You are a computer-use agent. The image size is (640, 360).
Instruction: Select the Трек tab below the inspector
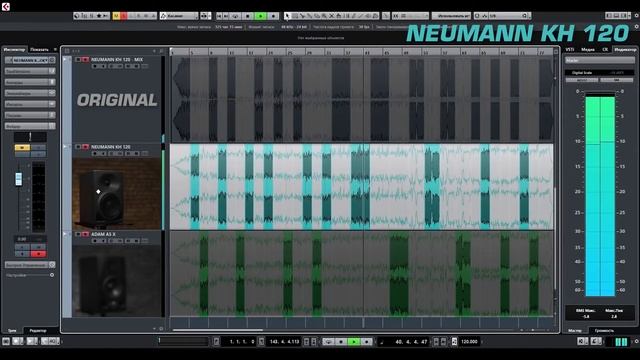[x=12, y=330]
